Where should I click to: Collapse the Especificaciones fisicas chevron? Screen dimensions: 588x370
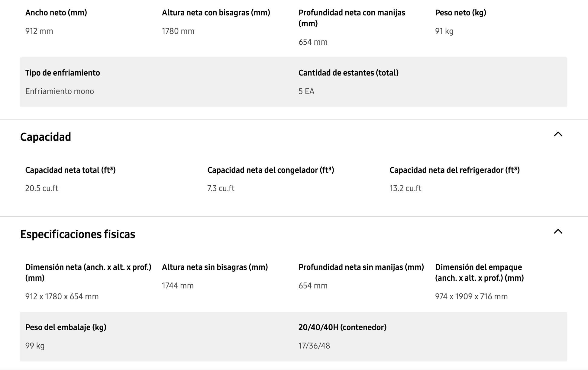pos(558,231)
